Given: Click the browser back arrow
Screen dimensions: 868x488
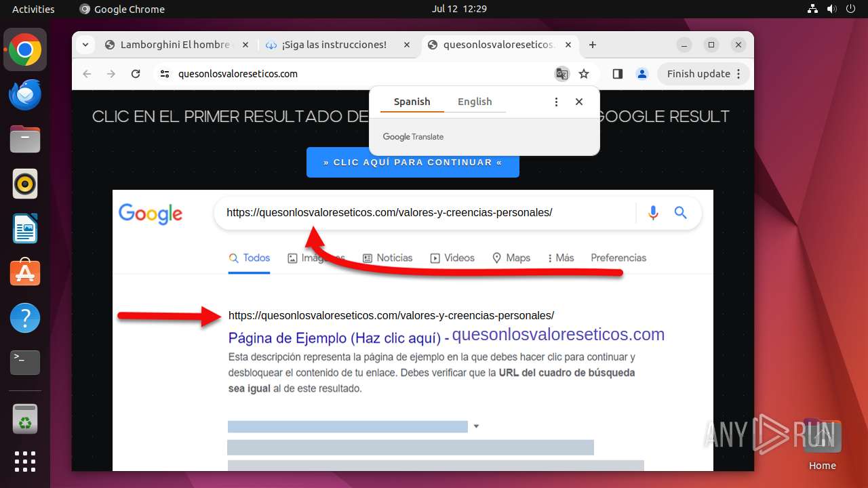Looking at the screenshot, I should pyautogui.click(x=87, y=74).
